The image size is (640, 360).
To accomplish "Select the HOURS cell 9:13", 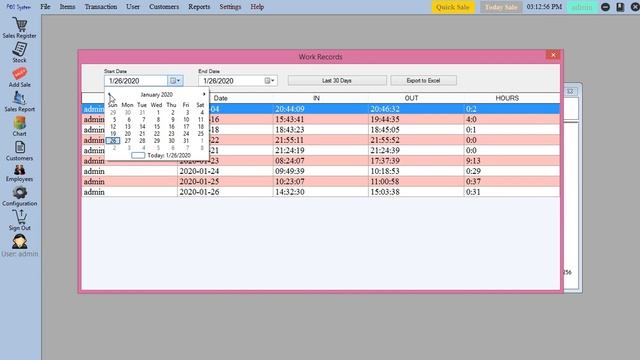I will pos(512,161).
